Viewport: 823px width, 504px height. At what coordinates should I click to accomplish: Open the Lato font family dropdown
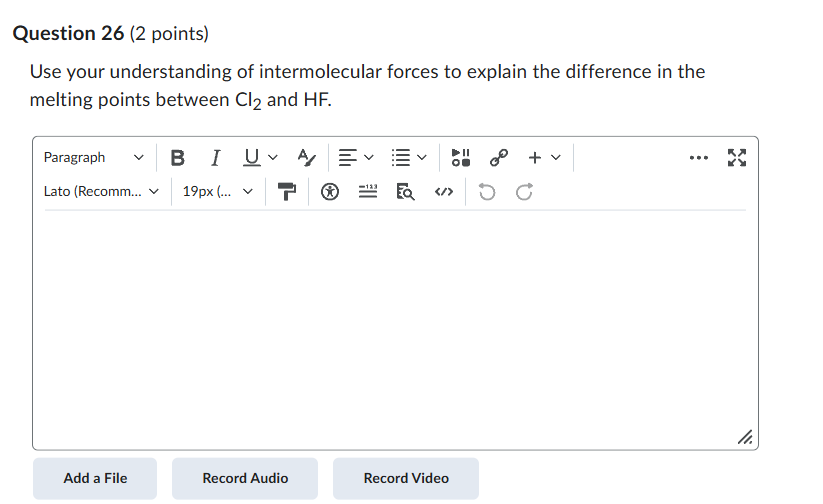tap(101, 192)
